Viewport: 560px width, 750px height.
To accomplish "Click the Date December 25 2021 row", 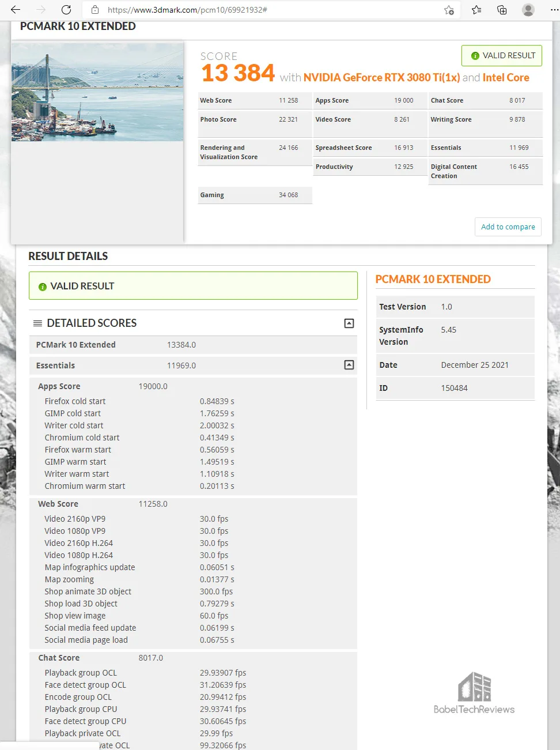I will [x=455, y=365].
